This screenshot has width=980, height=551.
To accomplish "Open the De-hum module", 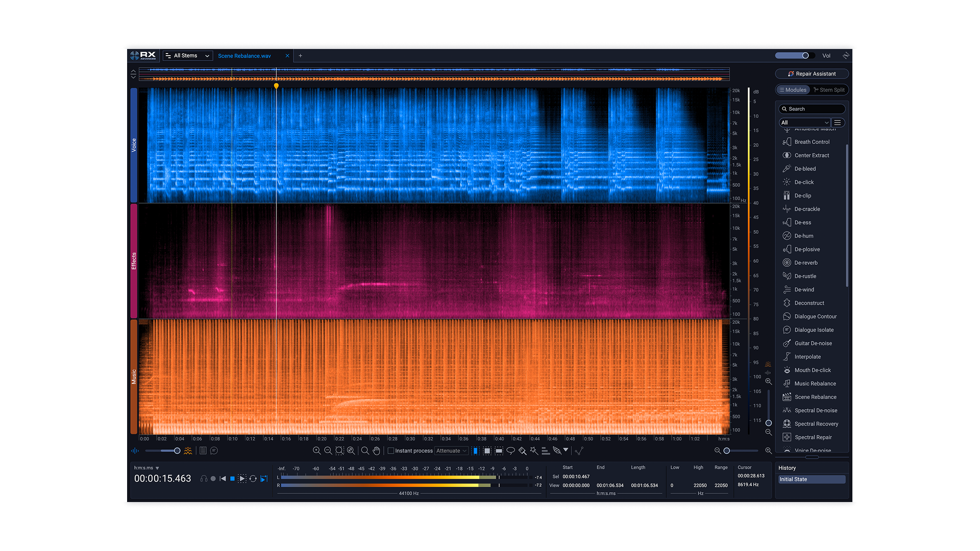I will tap(803, 236).
